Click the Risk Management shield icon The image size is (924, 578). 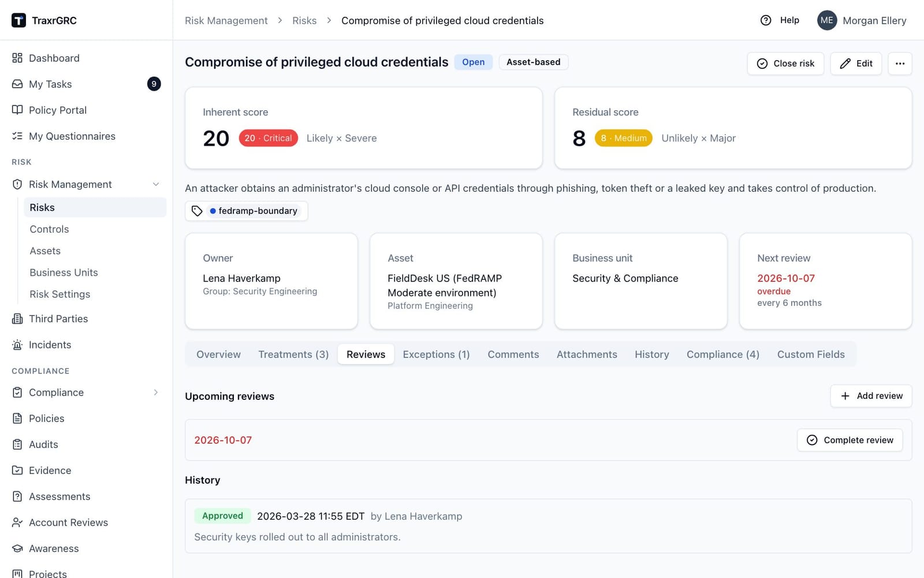tap(17, 184)
